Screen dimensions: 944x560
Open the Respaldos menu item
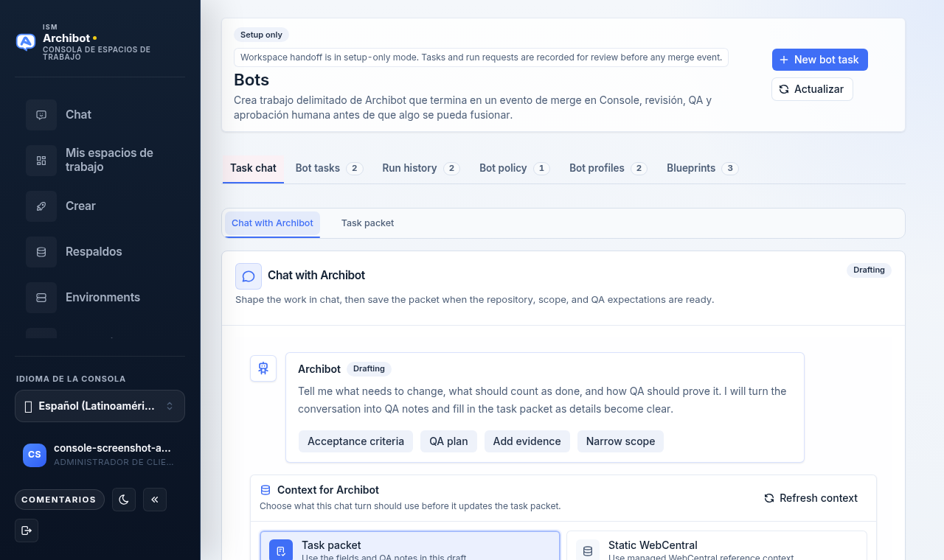(x=100, y=252)
